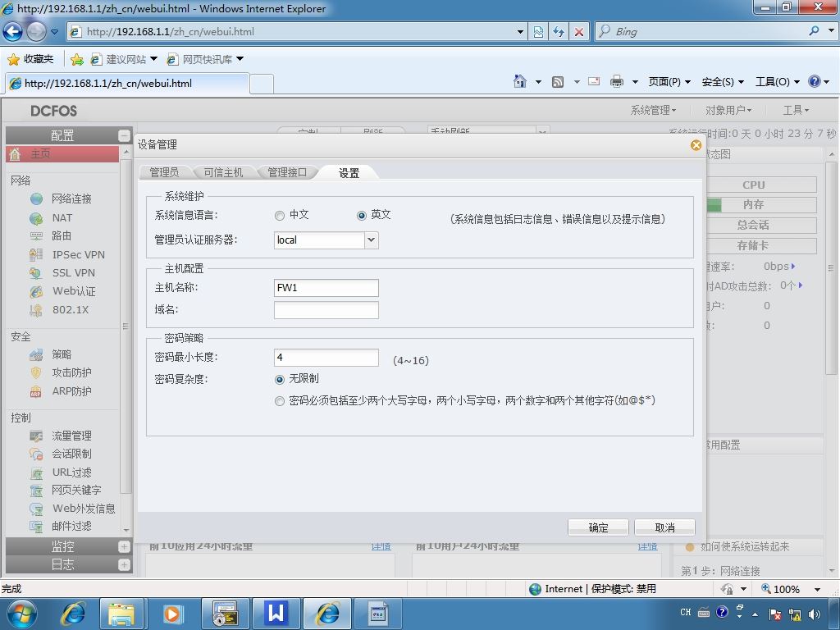Open IE 安全(S) menu

723,82
